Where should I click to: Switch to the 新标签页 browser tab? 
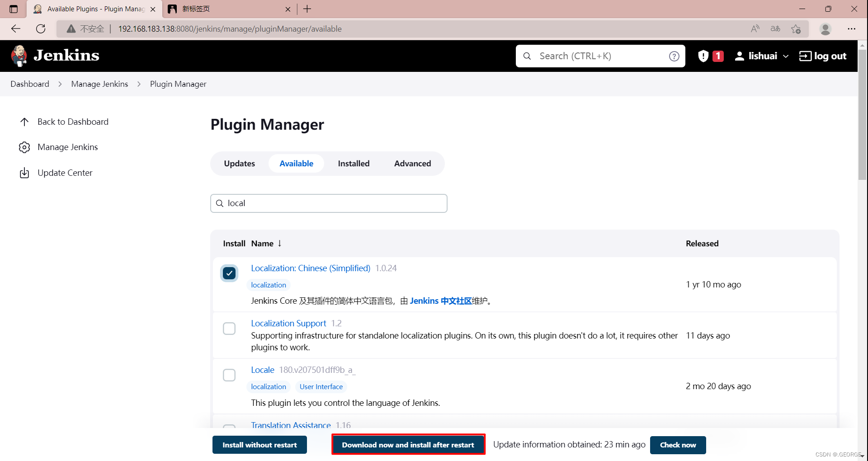point(229,9)
